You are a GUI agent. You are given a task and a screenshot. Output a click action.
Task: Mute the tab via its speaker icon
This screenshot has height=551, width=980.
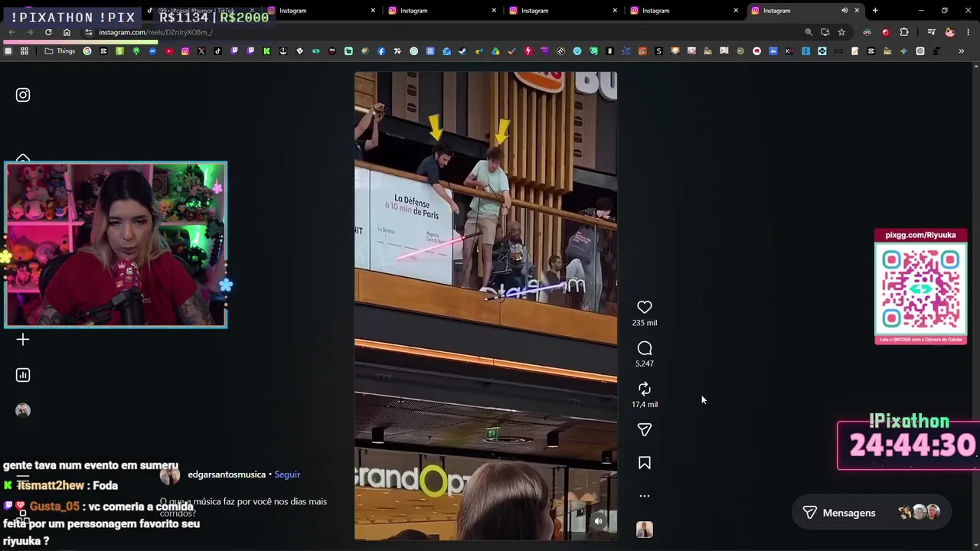click(844, 11)
